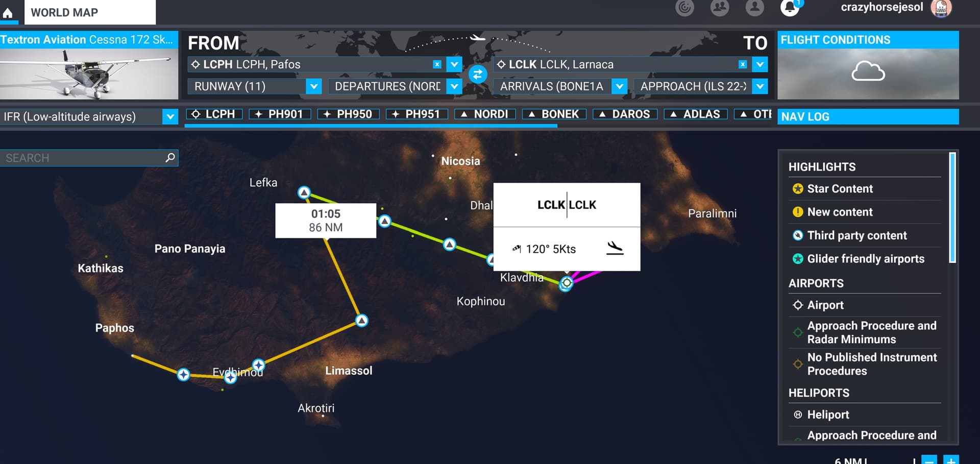This screenshot has width=980, height=464.
Task: Expand the RUNWAY (11) dropdown
Action: click(314, 86)
